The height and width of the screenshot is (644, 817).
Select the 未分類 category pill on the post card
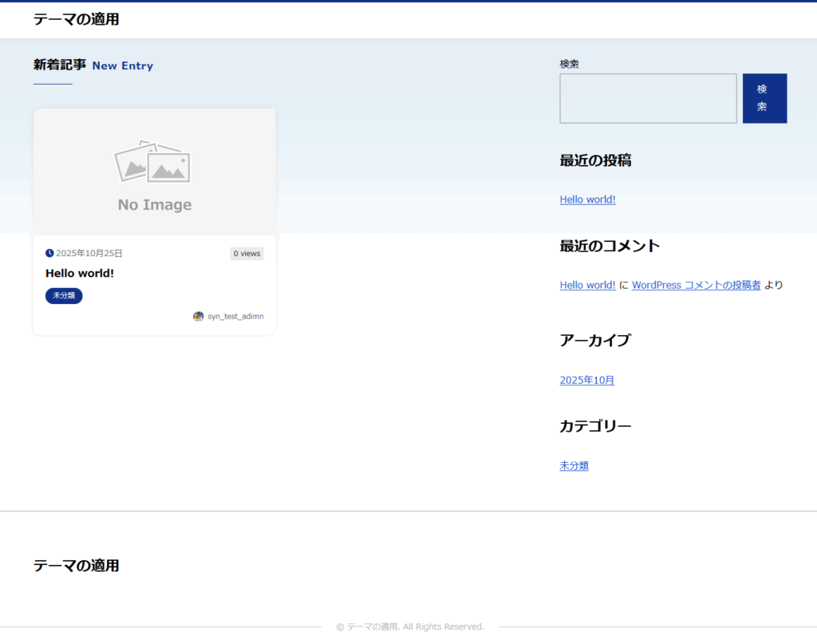tap(64, 295)
